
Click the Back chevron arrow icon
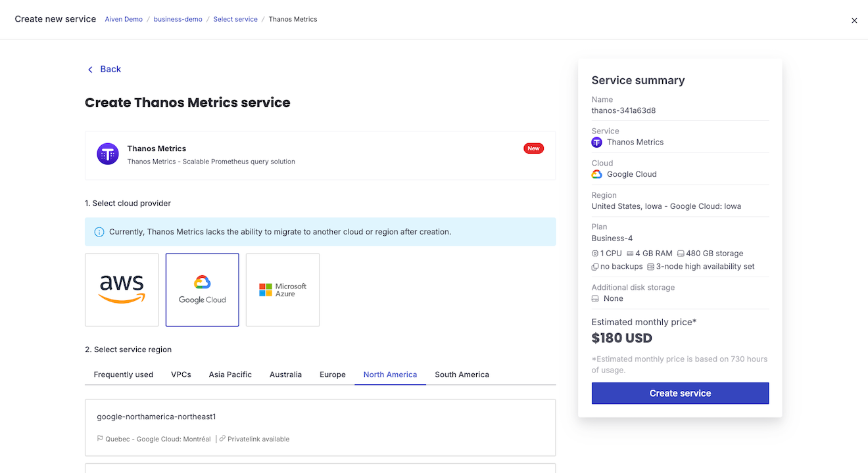coord(90,70)
